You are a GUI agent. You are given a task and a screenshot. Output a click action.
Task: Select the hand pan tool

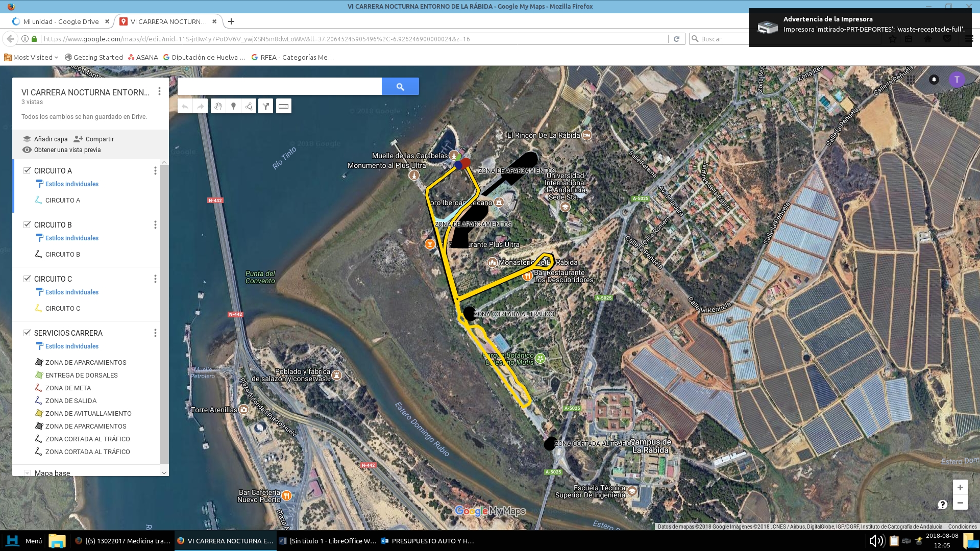pos(218,106)
